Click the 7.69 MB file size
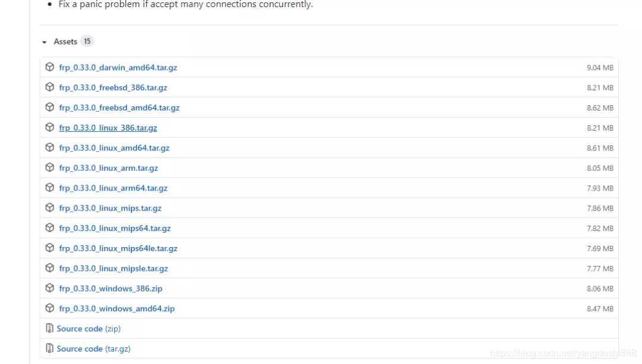 [600, 248]
